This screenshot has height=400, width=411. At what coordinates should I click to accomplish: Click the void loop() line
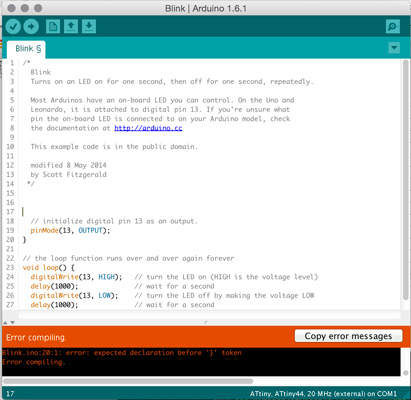tap(49, 267)
